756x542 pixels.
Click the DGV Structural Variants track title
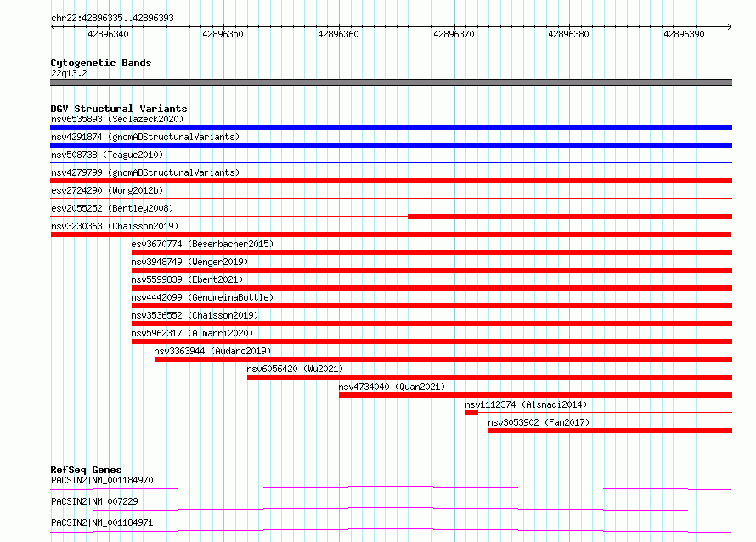(119, 109)
